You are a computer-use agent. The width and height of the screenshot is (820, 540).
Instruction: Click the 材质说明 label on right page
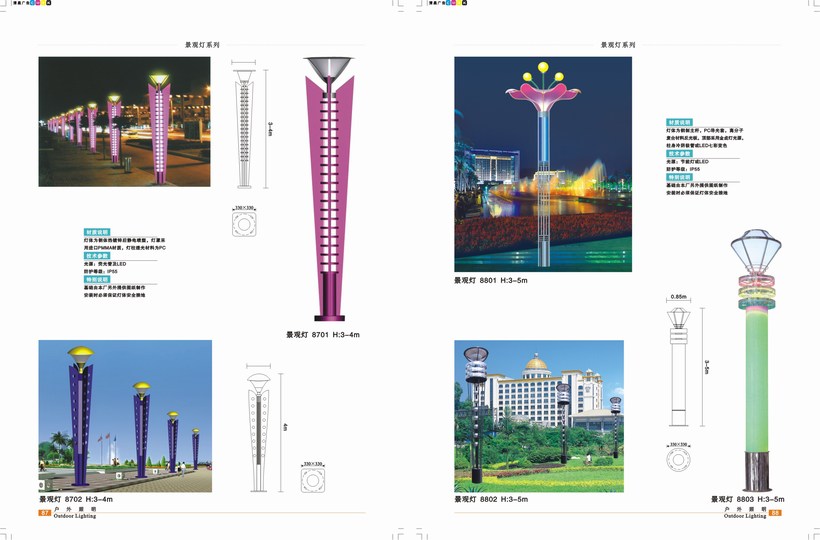point(680,123)
